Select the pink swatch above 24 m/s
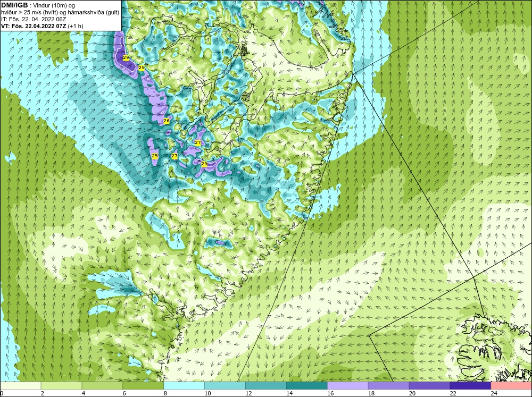532x397 pixels. pyautogui.click(x=511, y=385)
